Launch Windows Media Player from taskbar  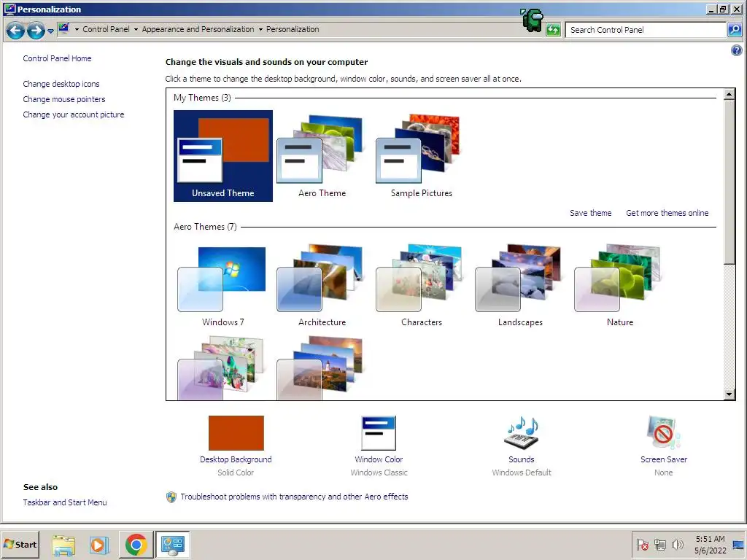tap(99, 545)
